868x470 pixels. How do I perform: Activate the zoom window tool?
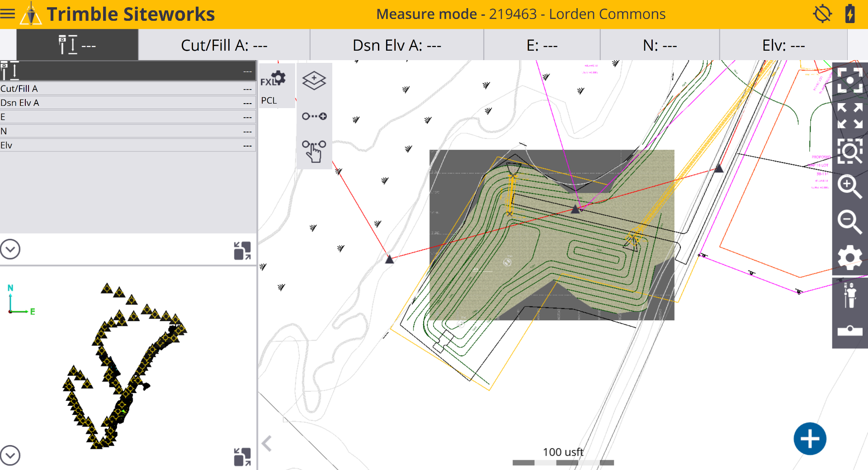point(850,151)
